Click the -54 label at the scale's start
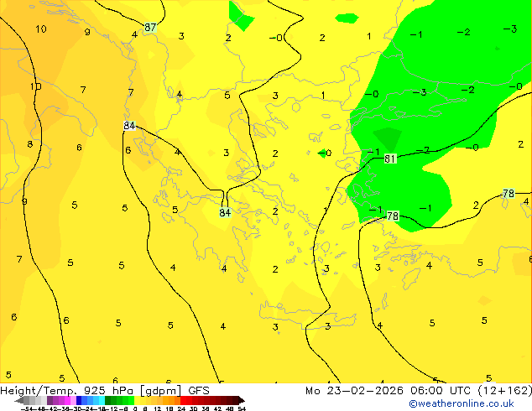Screen dimensions: 532x411 point(27,408)
